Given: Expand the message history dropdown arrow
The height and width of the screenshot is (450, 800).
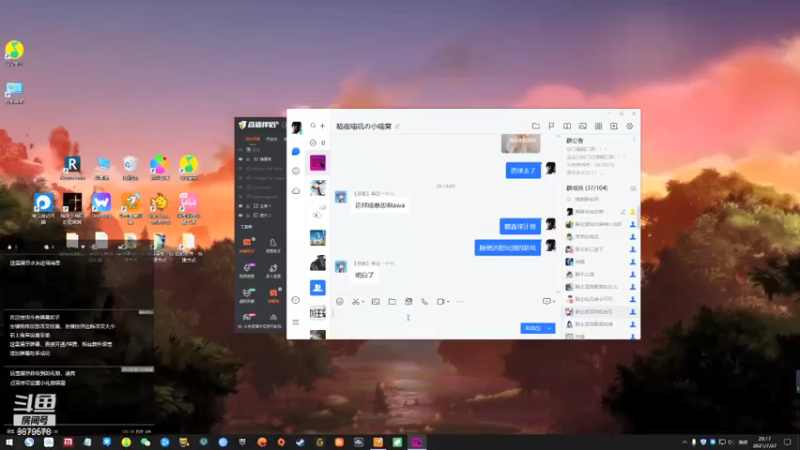Looking at the screenshot, I should click(x=554, y=302).
